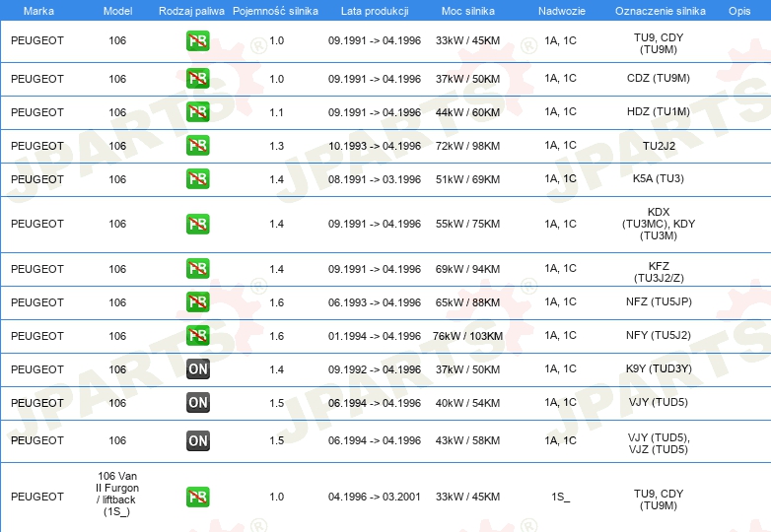Click the Model column header
771x532 pixels.
pyautogui.click(x=117, y=11)
